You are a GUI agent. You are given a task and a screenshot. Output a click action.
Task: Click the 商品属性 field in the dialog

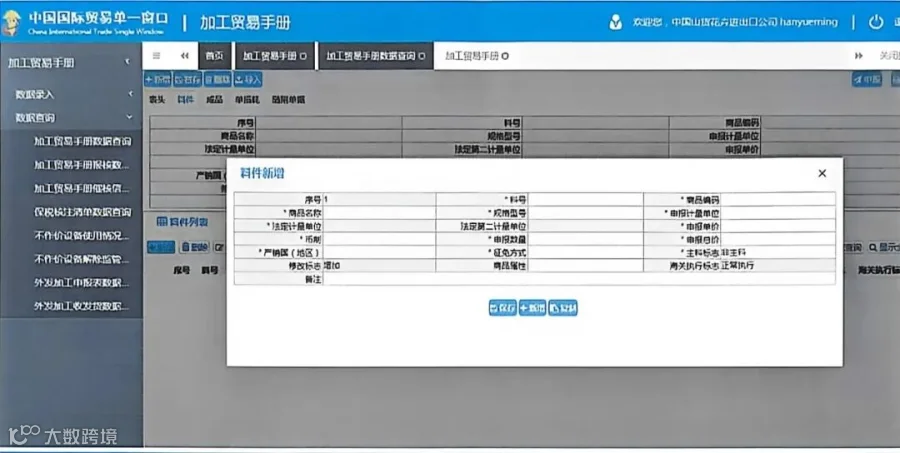[x=585, y=266]
